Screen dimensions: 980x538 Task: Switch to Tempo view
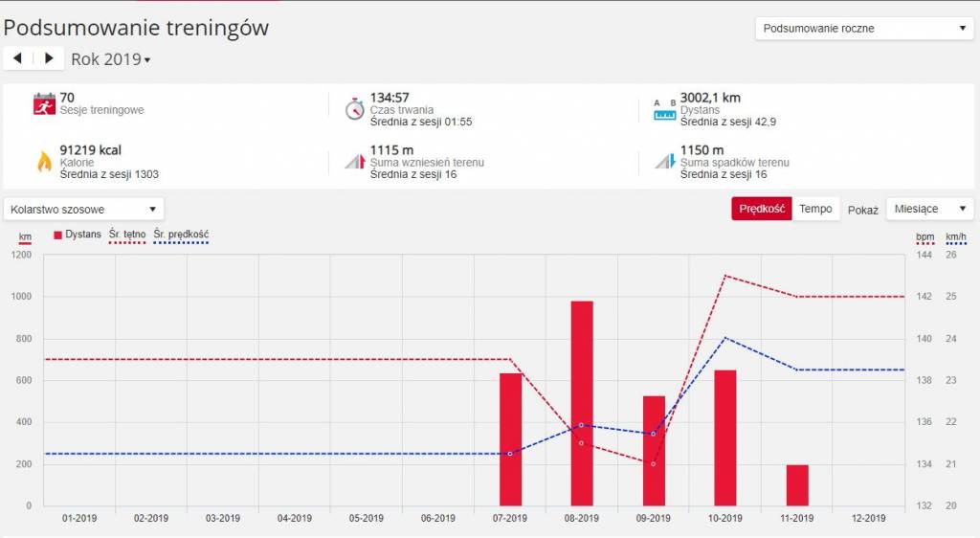tap(815, 209)
